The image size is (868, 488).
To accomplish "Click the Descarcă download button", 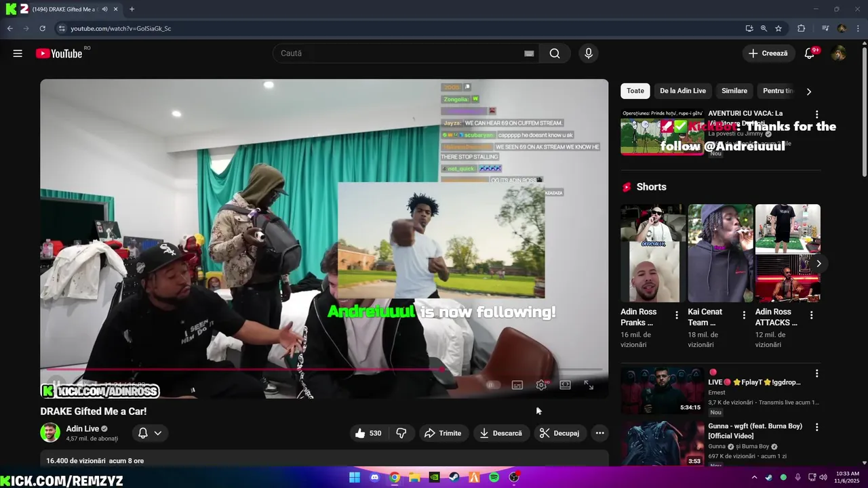I will tap(501, 433).
